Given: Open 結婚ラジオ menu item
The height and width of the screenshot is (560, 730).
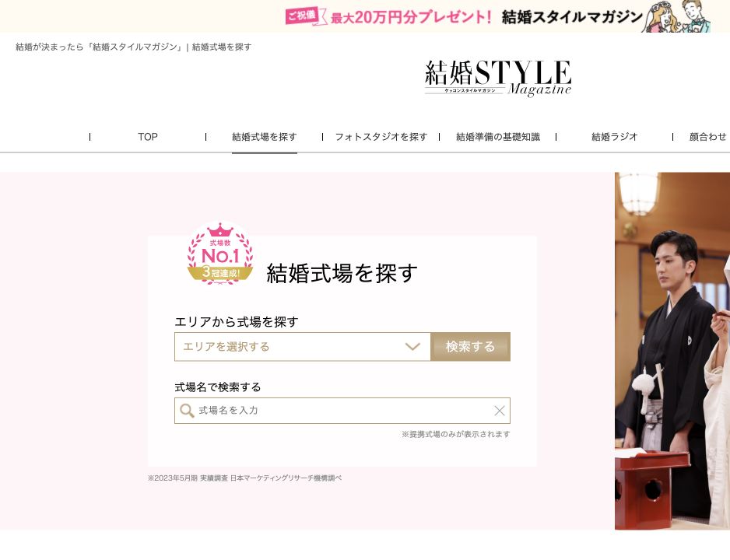Looking at the screenshot, I should click(615, 137).
